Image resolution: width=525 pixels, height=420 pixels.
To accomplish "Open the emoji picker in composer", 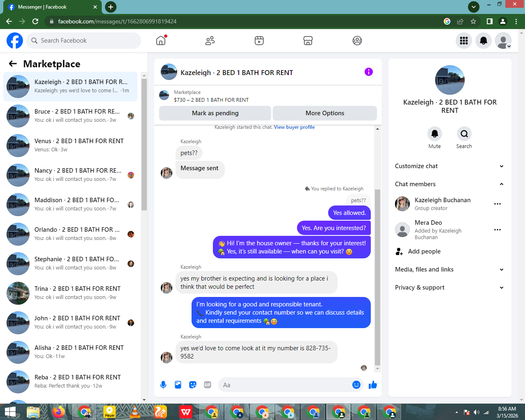I will [356, 385].
